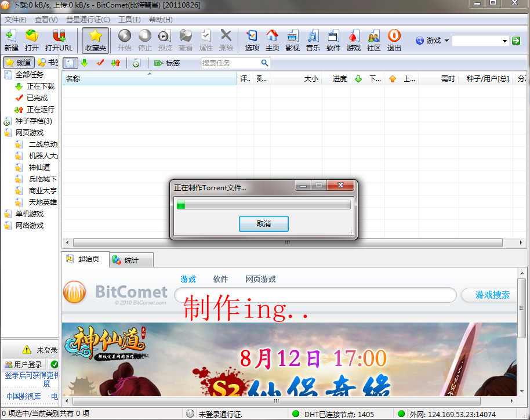Screen dimensions: 530x420
Task: Open 选项 (Options) from the toolbar
Action: [x=252, y=40]
